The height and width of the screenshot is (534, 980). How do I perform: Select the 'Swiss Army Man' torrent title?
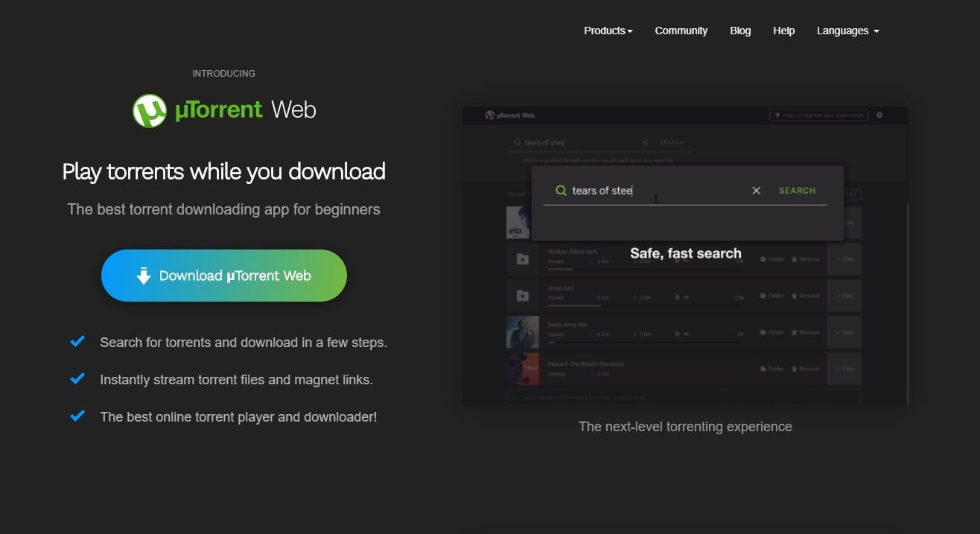pos(569,325)
